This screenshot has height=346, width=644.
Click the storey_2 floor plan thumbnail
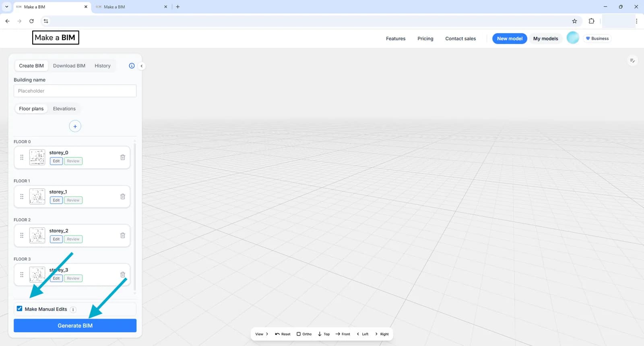pos(37,235)
